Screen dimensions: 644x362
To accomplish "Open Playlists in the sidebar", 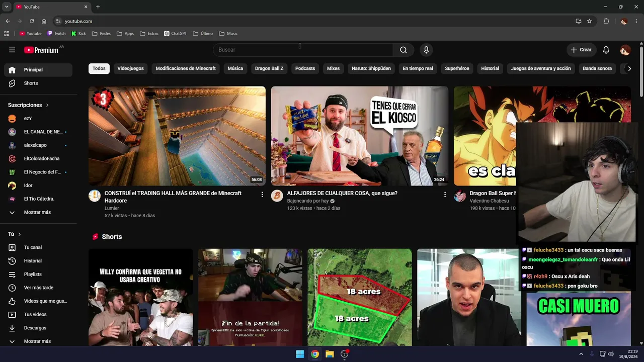I will (x=38, y=275).
